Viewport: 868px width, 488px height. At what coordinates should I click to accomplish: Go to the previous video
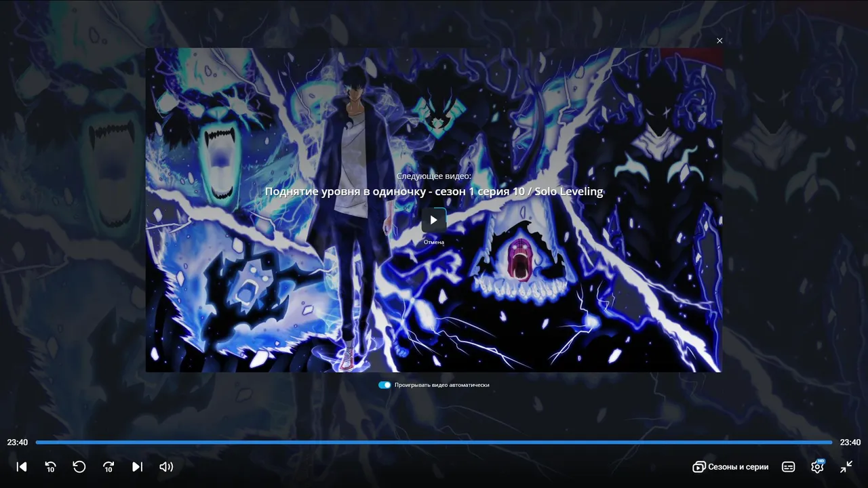coord(22,467)
